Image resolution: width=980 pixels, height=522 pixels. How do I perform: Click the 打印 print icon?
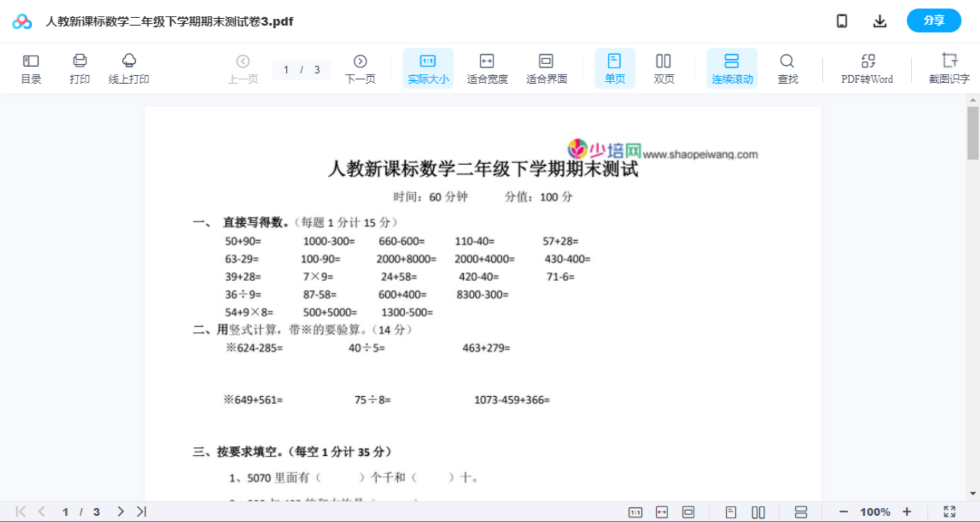click(79, 68)
